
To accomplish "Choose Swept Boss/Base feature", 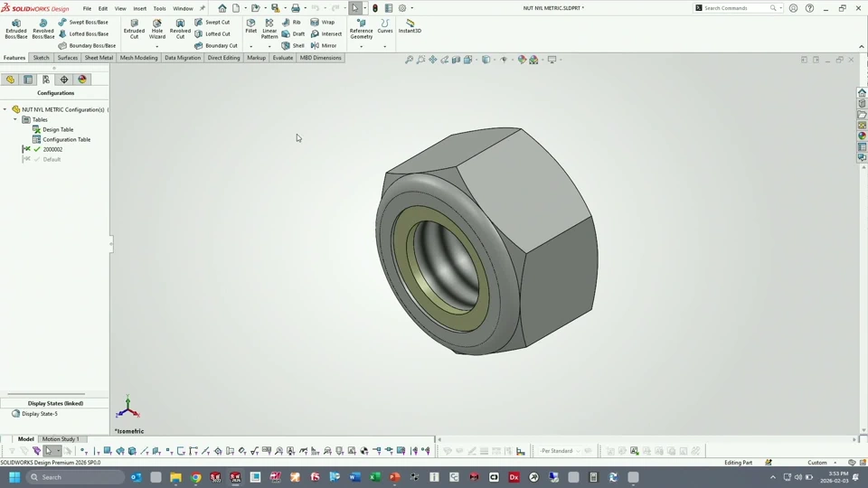I will click(x=83, y=22).
